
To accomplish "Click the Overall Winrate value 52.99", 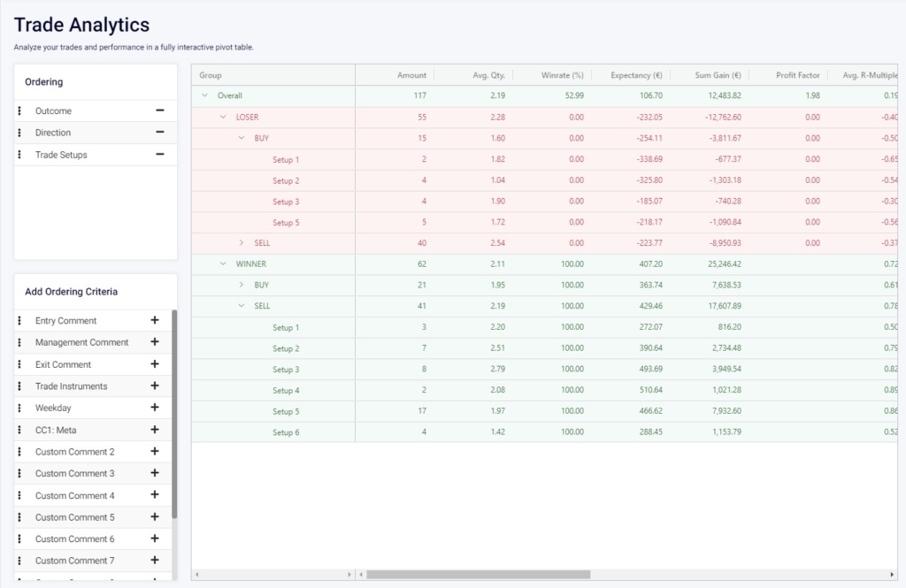I will [x=574, y=95].
